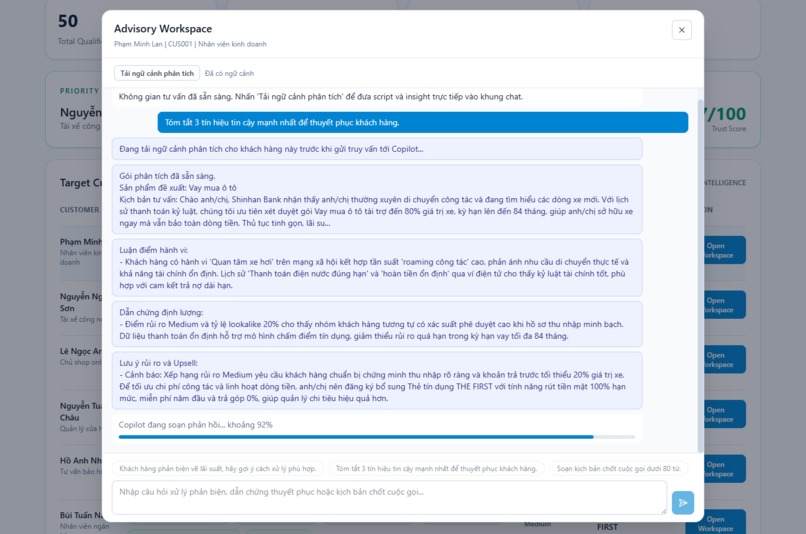Select suggestion 'Khách hàng phản biện về lãi suất'
This screenshot has width=806, height=534.
217,468
